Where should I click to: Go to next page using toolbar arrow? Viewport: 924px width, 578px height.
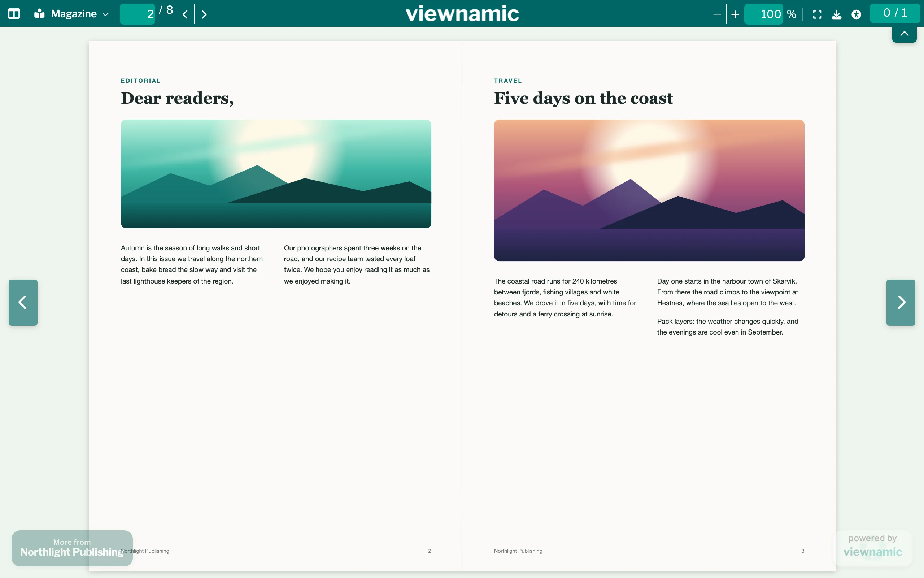click(x=204, y=14)
